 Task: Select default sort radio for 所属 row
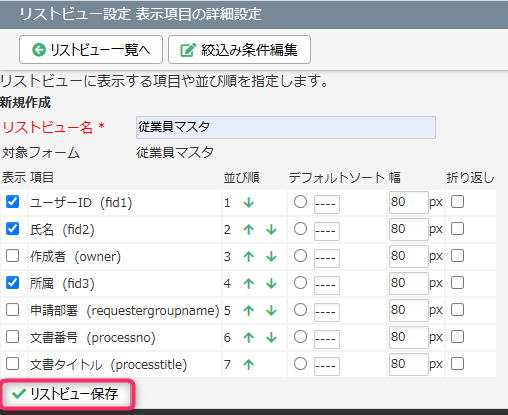[300, 283]
